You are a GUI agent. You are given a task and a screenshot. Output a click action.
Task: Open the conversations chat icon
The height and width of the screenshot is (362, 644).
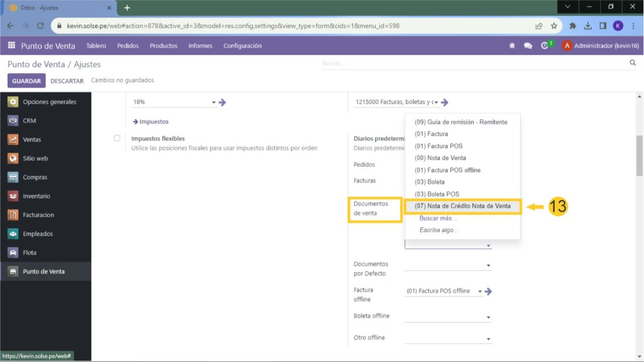point(528,46)
